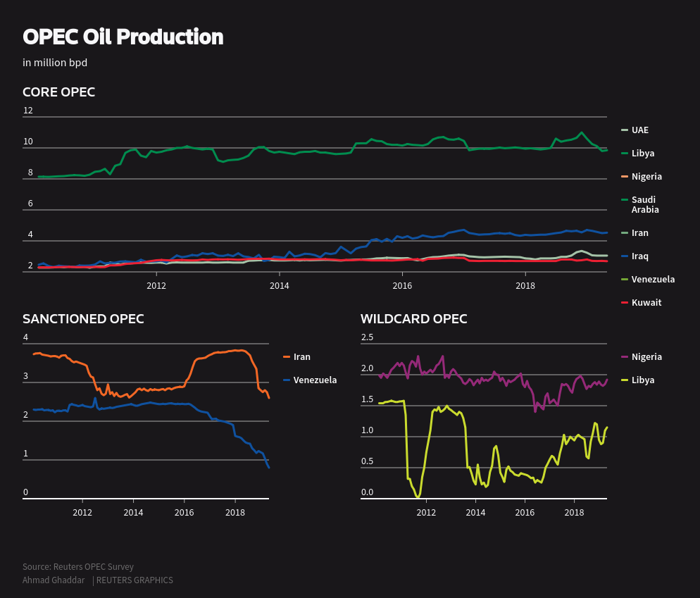Select the SANCTIONED OPEC heading
700x598 pixels.
click(83, 319)
